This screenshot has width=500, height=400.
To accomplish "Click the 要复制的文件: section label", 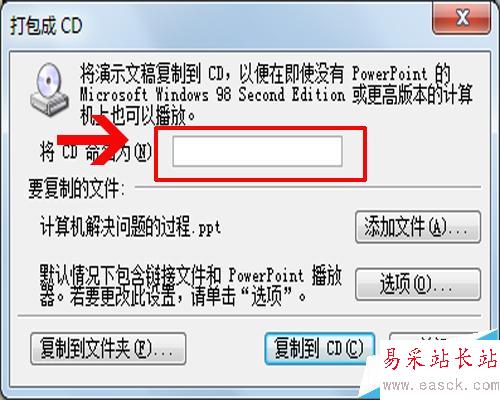I will (77, 189).
